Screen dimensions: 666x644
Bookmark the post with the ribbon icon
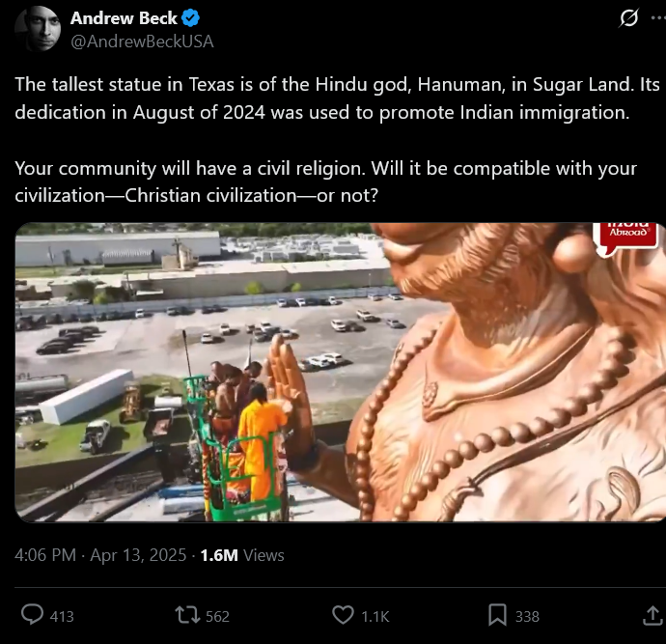(x=497, y=615)
